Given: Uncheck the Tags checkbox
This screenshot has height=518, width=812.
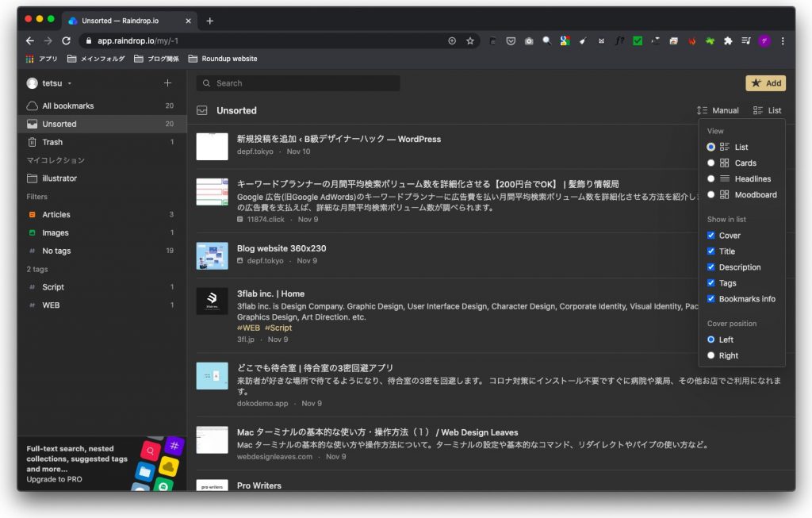Looking at the screenshot, I should (711, 283).
